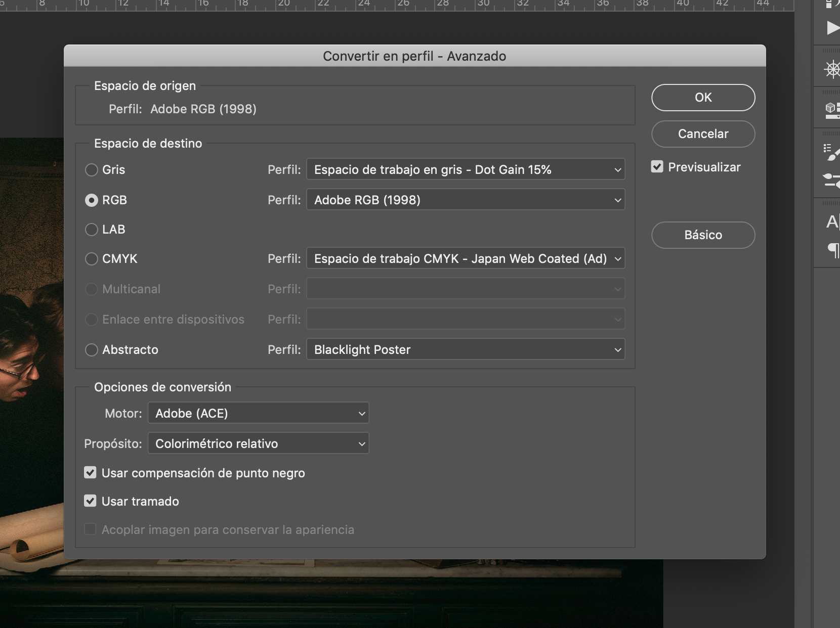Toggle the Previsualizar checkbox

[x=657, y=167]
